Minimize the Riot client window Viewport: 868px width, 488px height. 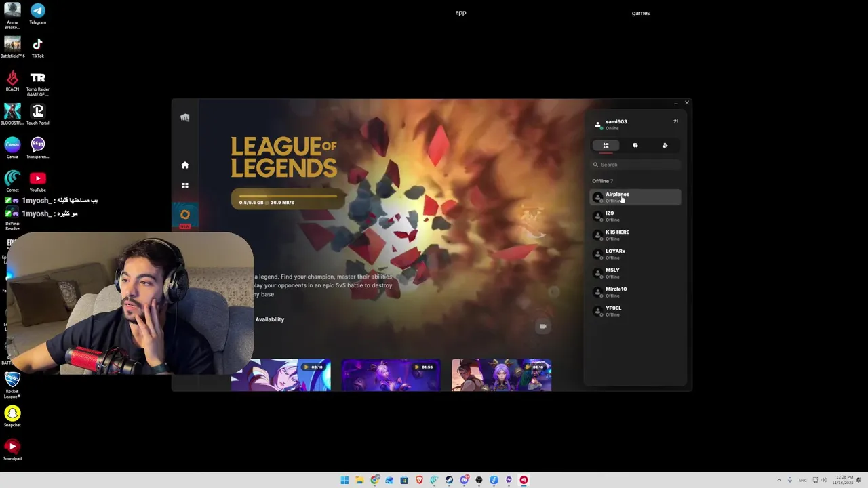click(675, 103)
